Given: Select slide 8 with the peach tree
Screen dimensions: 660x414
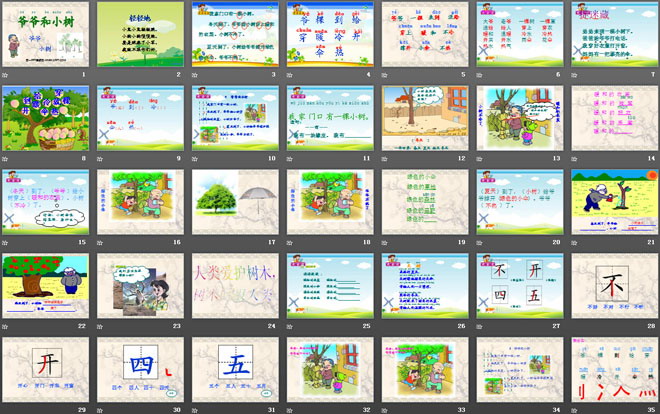Looking at the screenshot, I should tap(45, 118).
